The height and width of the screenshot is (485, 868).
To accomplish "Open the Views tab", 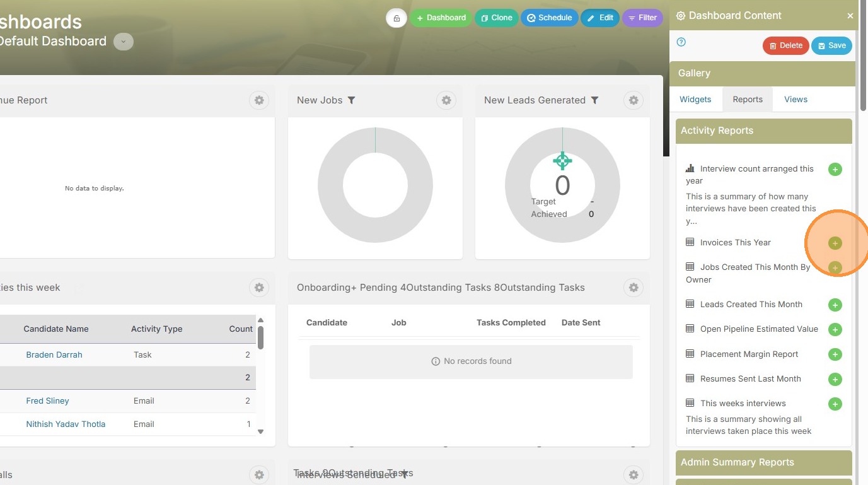I will tap(796, 100).
